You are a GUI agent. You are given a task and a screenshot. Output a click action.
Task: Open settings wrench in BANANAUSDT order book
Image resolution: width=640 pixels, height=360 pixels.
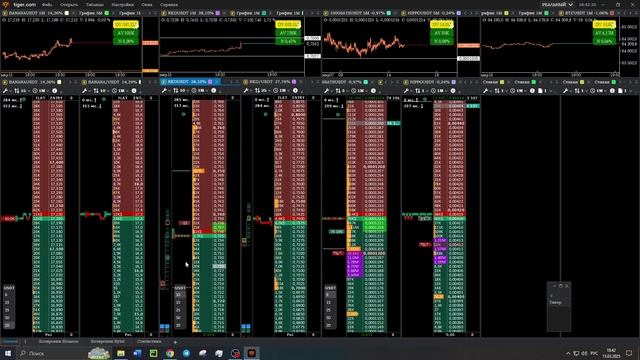click(5, 91)
